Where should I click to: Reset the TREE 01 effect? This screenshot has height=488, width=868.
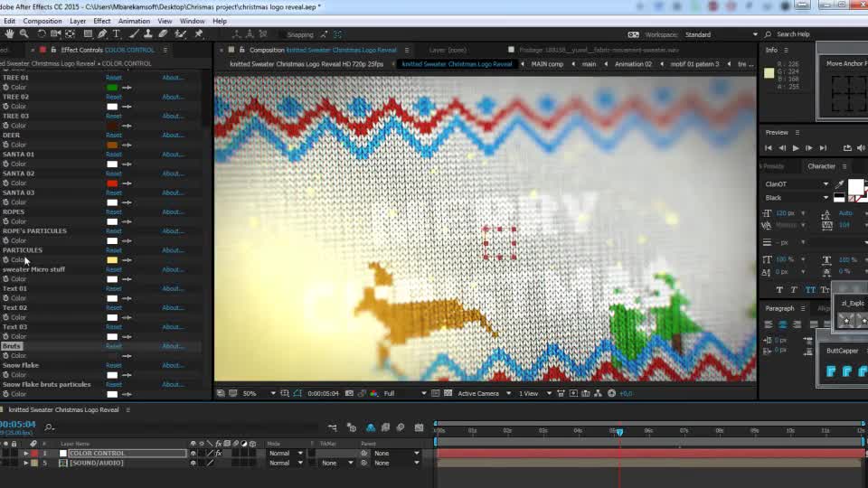tap(114, 78)
